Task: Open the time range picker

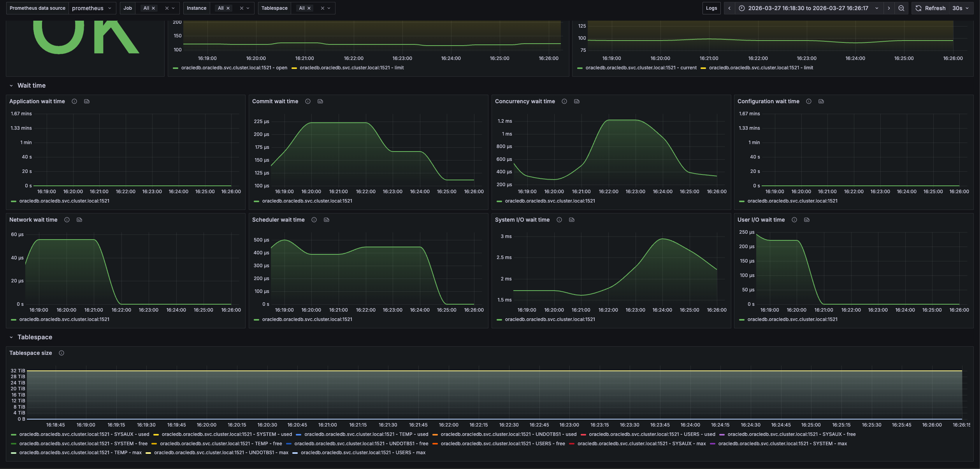Action: pyautogui.click(x=808, y=8)
